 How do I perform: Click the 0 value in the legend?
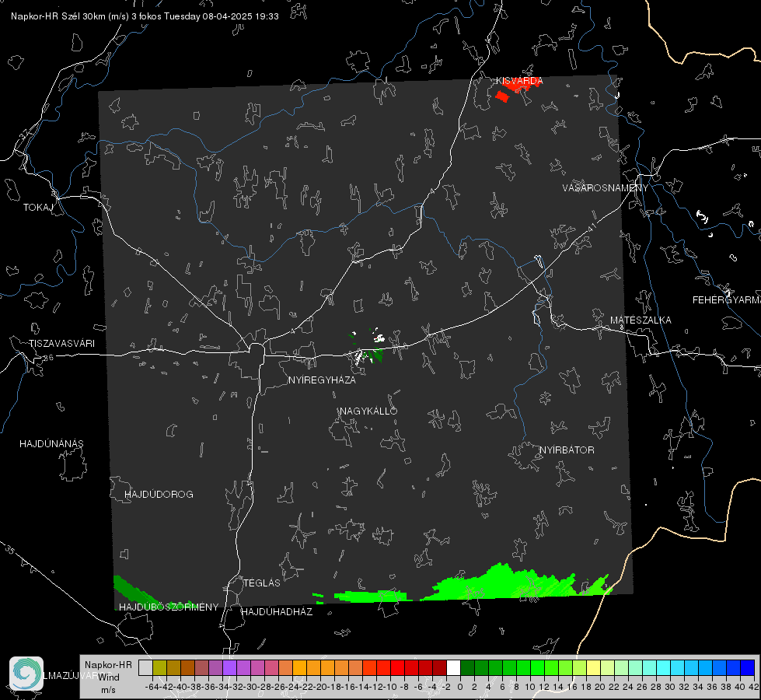(460, 687)
